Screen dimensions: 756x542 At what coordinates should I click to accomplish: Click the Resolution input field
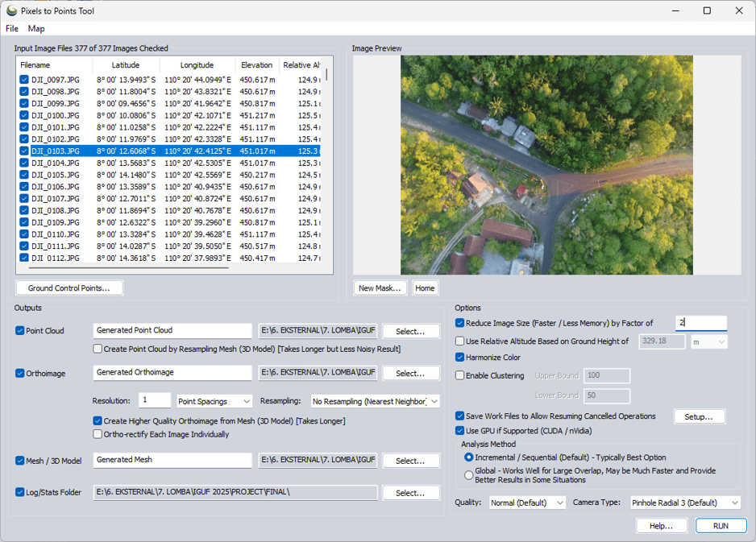tap(154, 402)
